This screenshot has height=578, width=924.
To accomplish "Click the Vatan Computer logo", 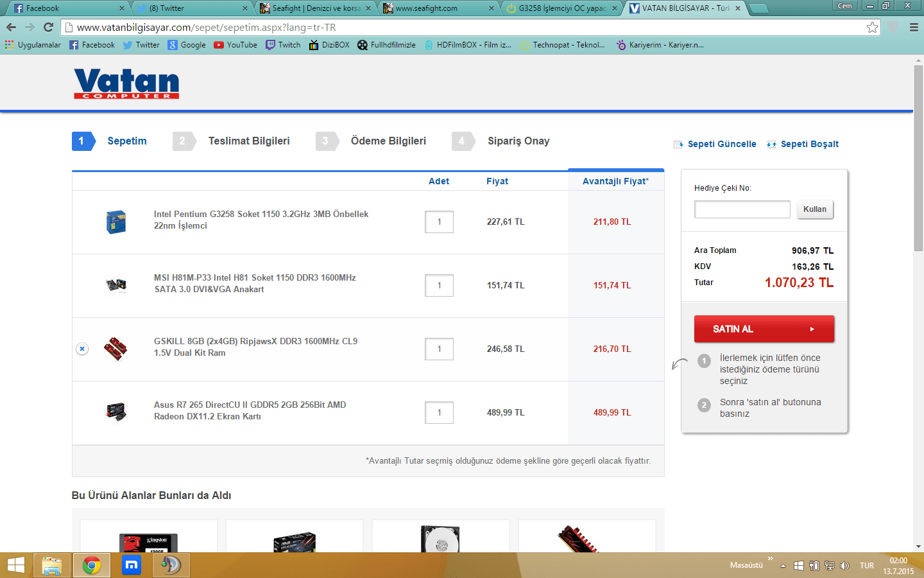I will (126, 83).
